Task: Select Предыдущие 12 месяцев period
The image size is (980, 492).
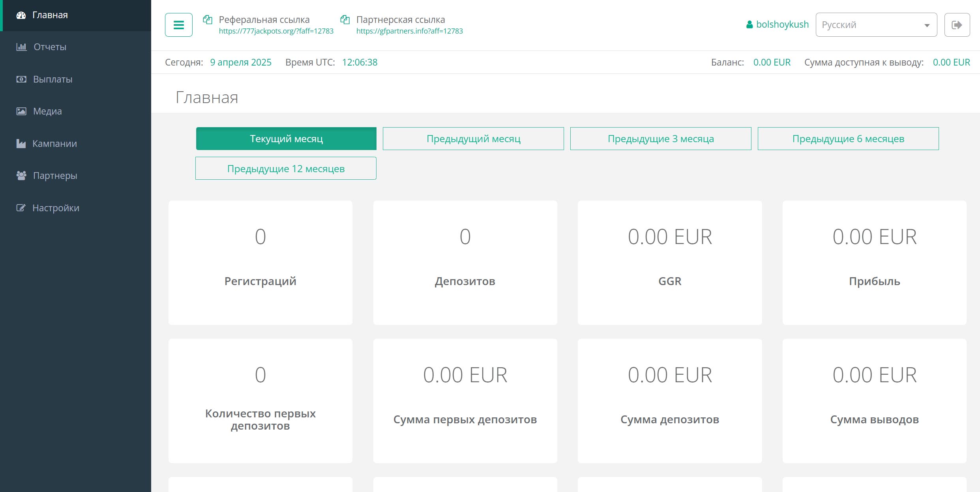Action: (286, 169)
